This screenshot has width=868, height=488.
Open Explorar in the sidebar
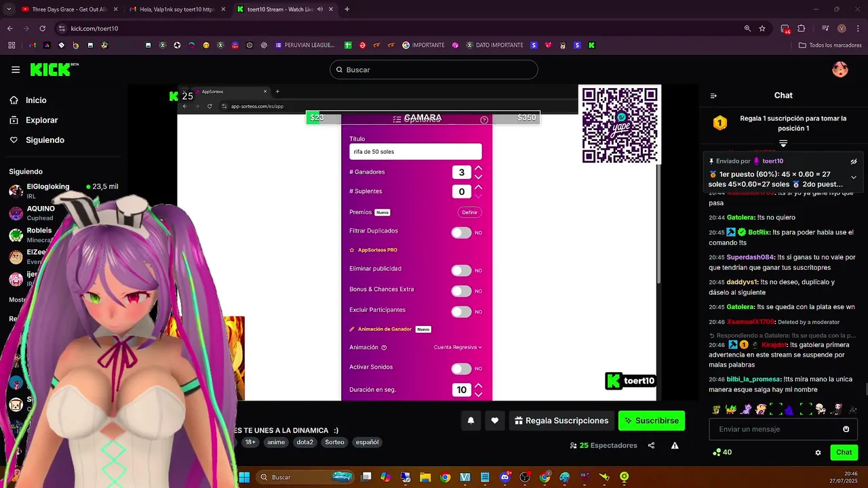tap(41, 120)
